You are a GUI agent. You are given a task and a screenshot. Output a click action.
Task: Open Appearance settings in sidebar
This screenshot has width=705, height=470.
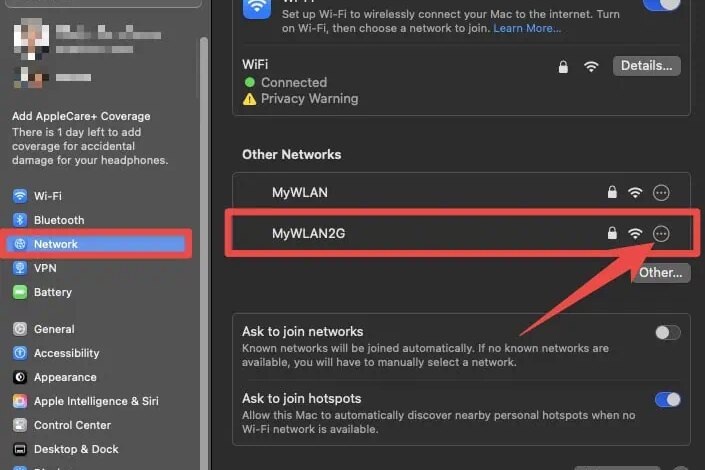click(x=64, y=377)
